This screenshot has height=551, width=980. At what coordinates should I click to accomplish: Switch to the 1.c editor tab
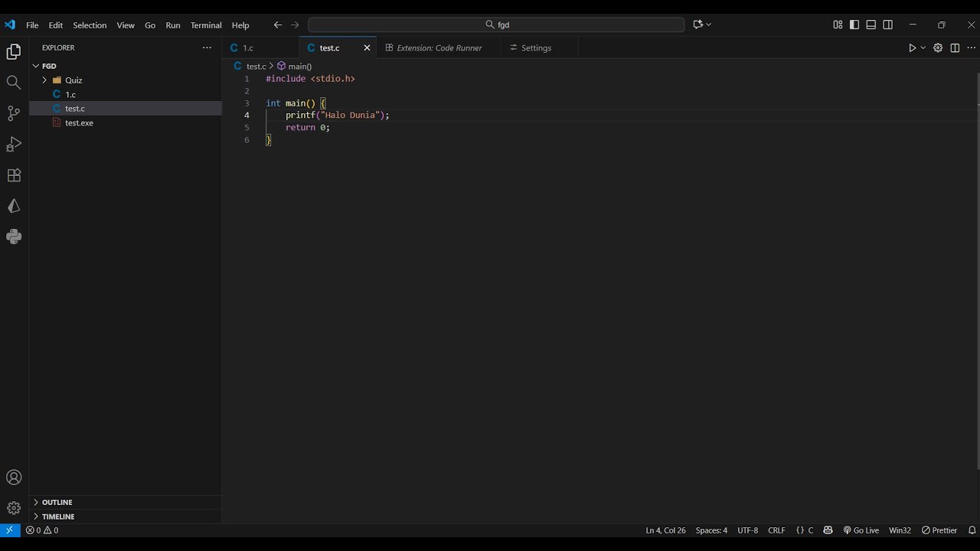coord(260,47)
